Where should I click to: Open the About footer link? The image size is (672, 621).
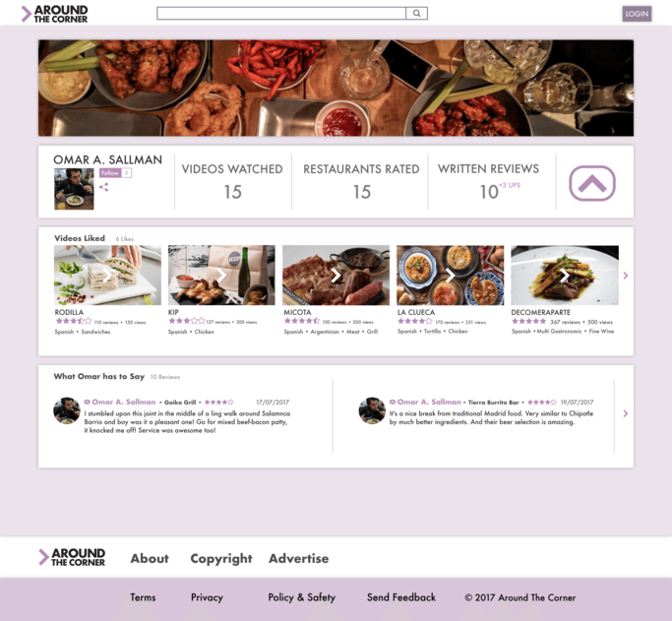pos(150,558)
